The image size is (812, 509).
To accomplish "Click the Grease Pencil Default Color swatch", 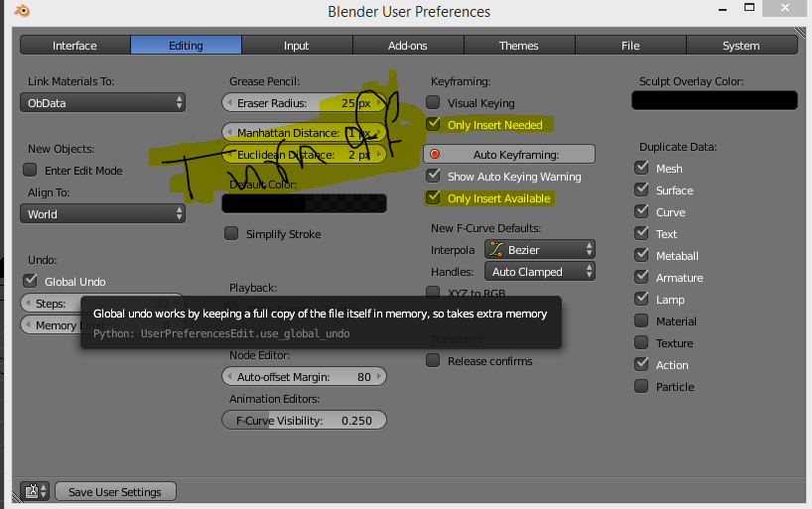I will coord(304,203).
